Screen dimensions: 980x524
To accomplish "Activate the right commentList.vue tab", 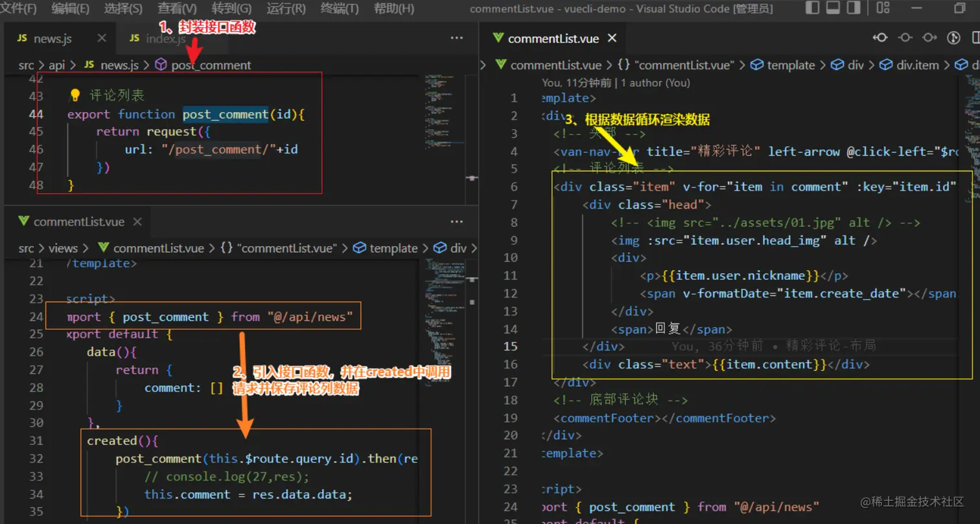I will coord(553,38).
